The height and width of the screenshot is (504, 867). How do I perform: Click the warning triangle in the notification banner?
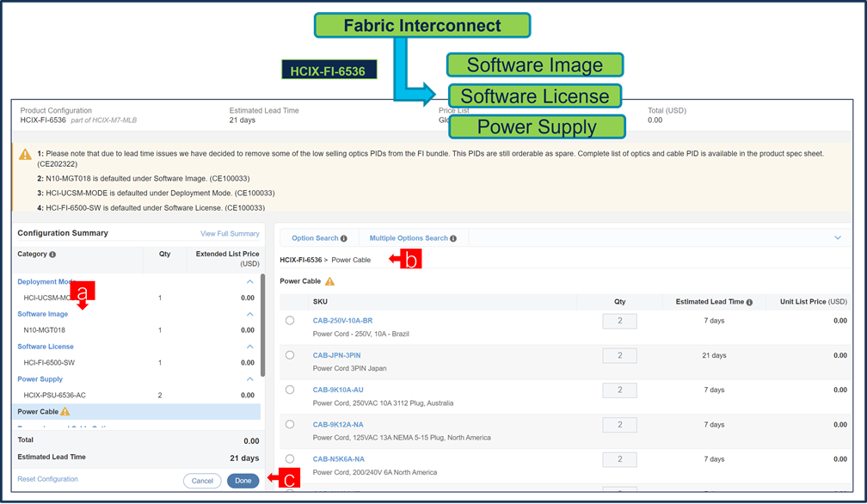pyautogui.click(x=26, y=154)
